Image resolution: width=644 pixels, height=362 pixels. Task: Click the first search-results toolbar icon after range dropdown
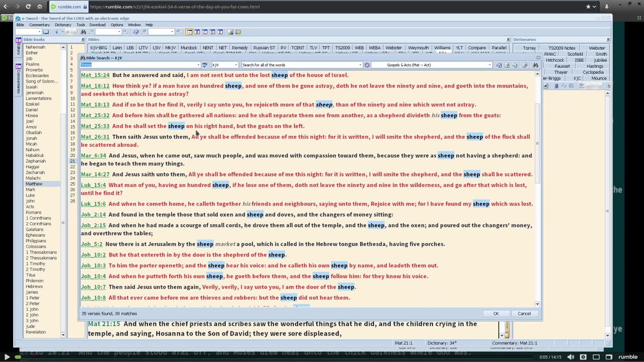[499, 65]
